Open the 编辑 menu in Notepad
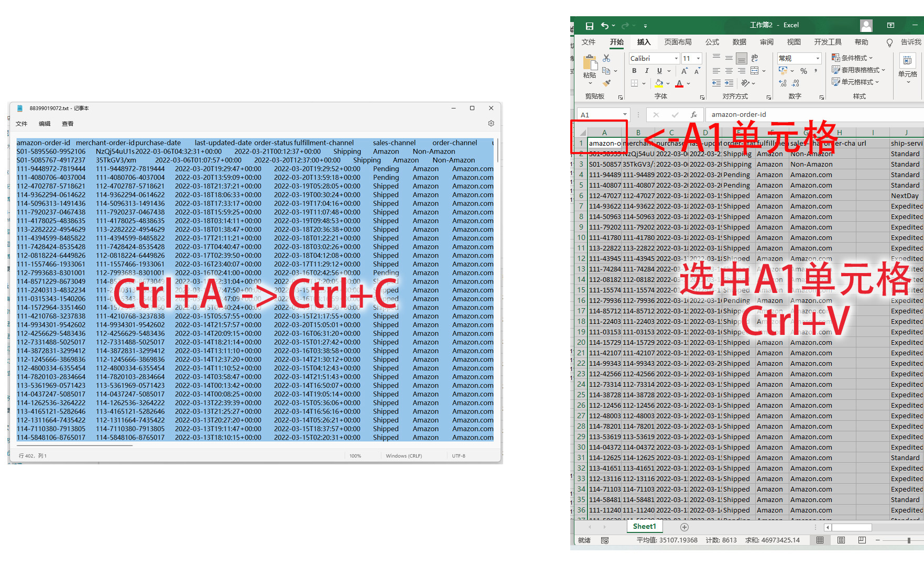Viewport: 924px width, 566px height. point(45,124)
